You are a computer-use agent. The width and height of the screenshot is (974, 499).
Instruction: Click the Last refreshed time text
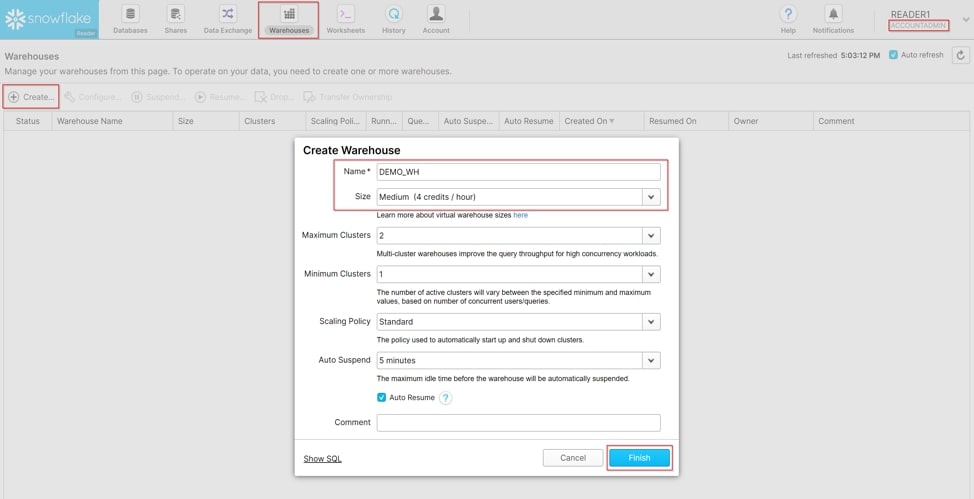tap(834, 55)
